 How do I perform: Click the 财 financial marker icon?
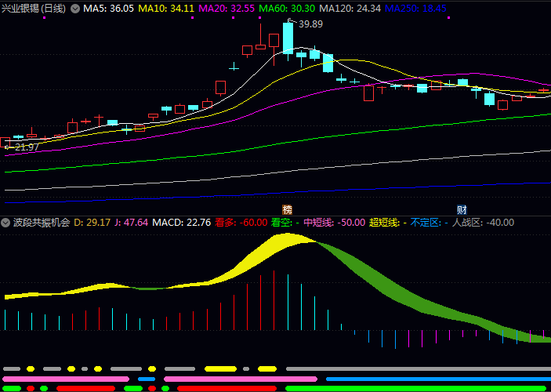point(462,209)
